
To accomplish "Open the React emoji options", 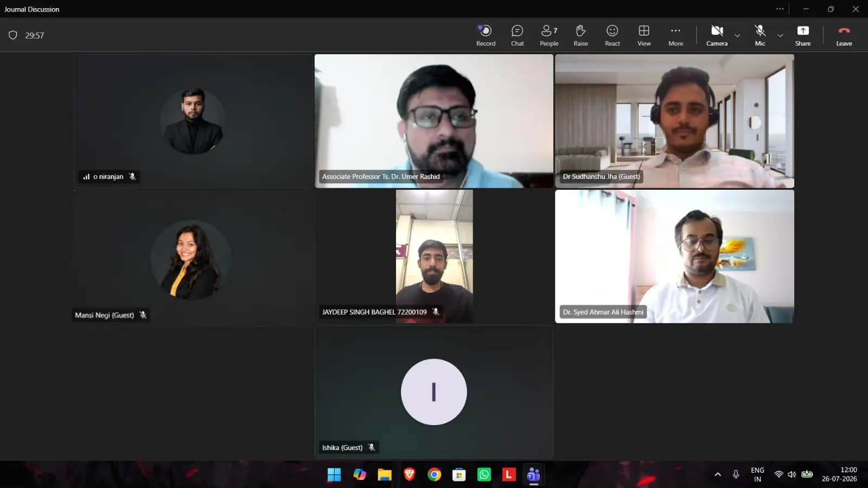I will pos(612,35).
